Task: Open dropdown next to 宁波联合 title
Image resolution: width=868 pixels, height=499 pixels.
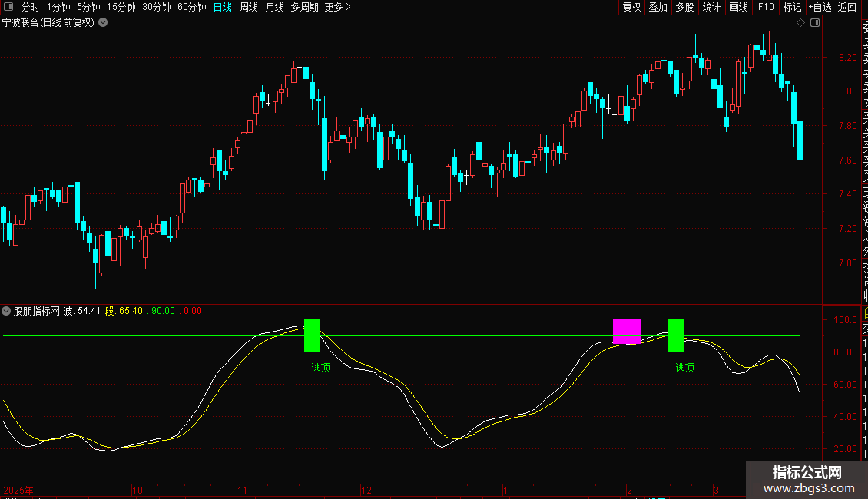Action: point(103,23)
